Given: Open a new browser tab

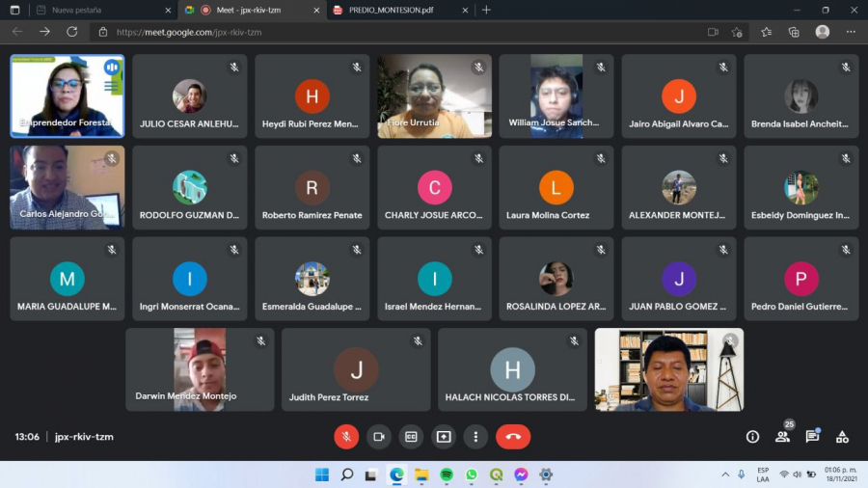Looking at the screenshot, I should [486, 10].
